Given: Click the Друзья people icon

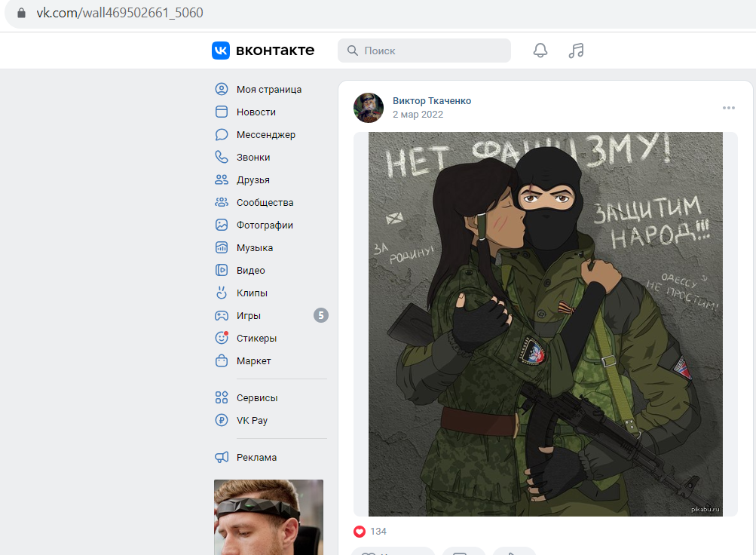Looking at the screenshot, I should click(x=222, y=180).
